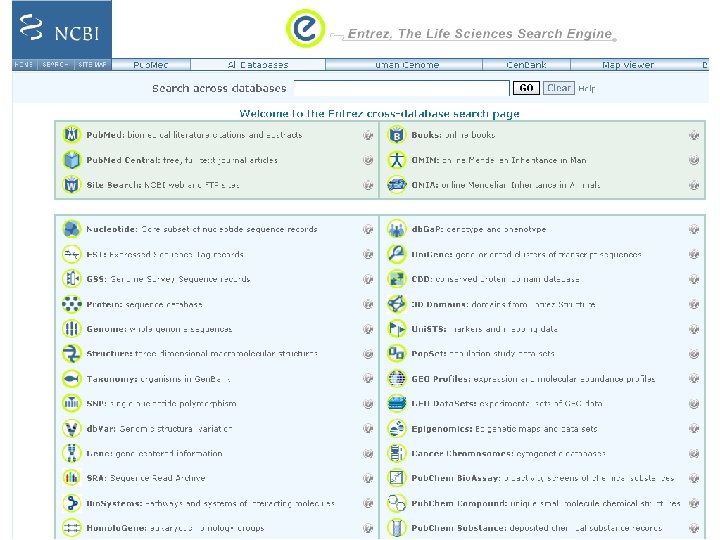Open the PubMed database icon
720x540 pixels.
tap(72, 135)
